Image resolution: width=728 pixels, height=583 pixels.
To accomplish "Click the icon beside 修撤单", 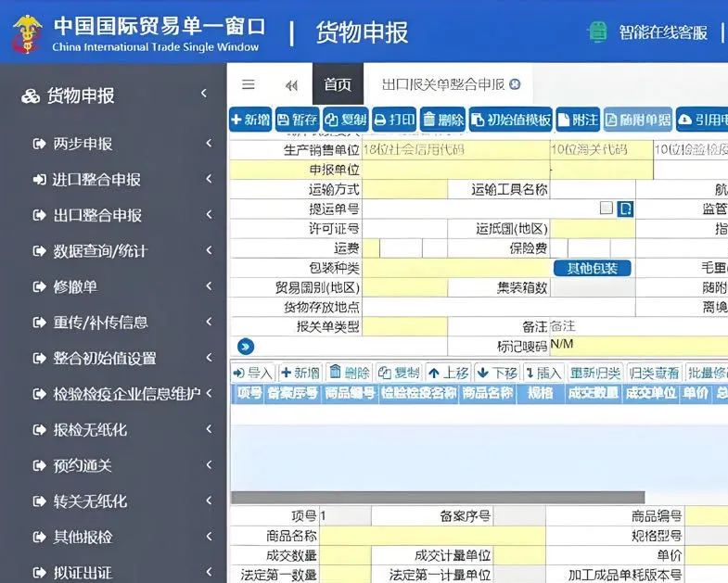I will tap(40, 286).
